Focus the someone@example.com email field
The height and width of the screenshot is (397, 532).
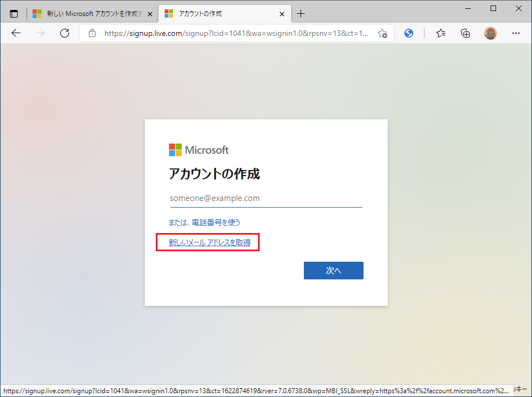coord(266,198)
